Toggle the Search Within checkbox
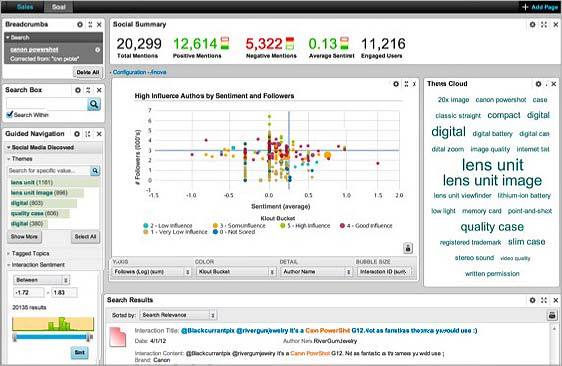Screen dimensions: 562x366 [10, 115]
